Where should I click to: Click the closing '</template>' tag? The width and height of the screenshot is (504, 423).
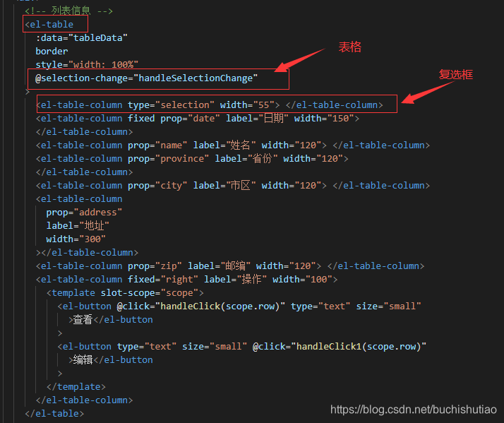pyautogui.click(x=76, y=387)
